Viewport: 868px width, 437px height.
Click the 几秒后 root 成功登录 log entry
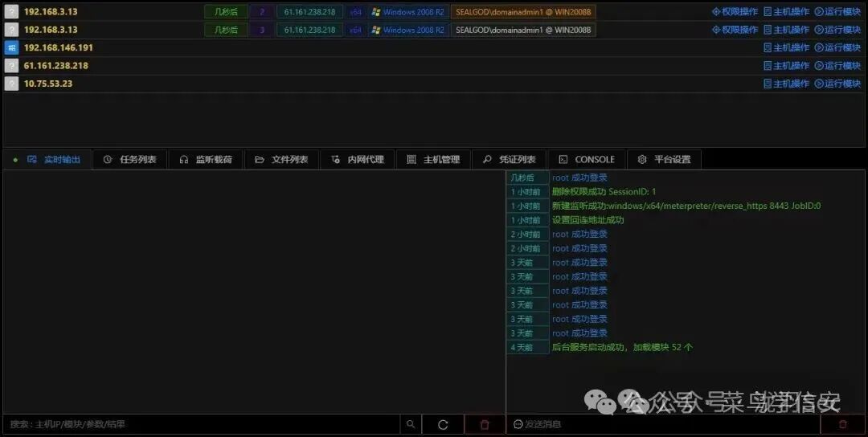coord(579,178)
